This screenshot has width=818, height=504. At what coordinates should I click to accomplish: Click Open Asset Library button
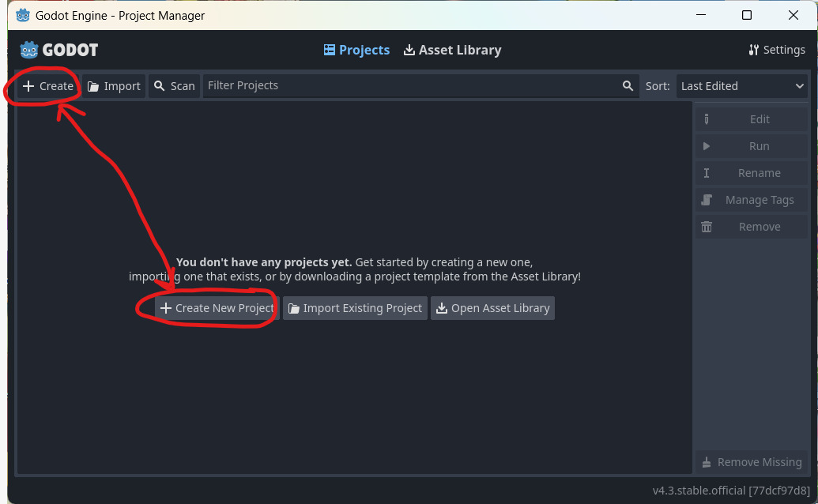click(492, 308)
